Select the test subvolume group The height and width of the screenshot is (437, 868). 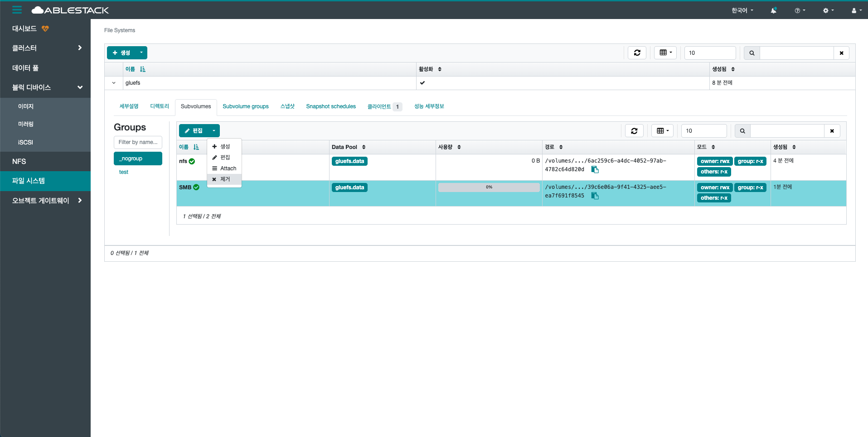click(124, 172)
